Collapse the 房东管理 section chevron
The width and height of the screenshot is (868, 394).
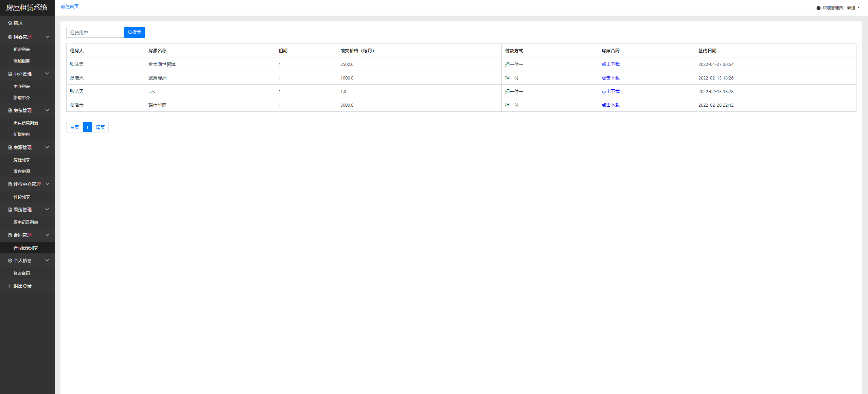(47, 110)
